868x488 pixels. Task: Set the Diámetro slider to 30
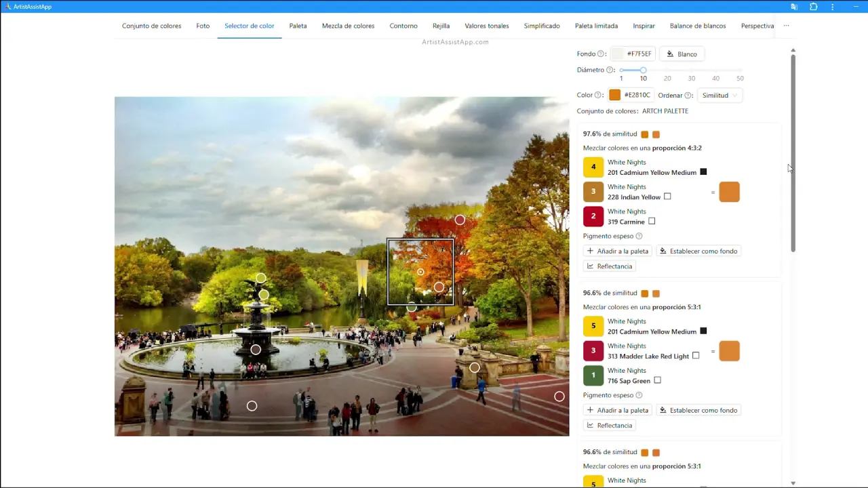point(692,70)
